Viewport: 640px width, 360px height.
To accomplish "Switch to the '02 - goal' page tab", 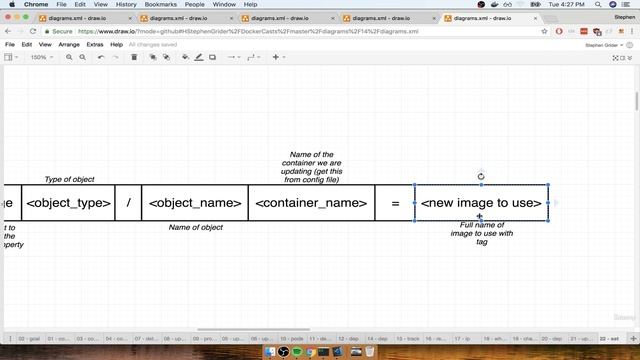I will 29,339.
